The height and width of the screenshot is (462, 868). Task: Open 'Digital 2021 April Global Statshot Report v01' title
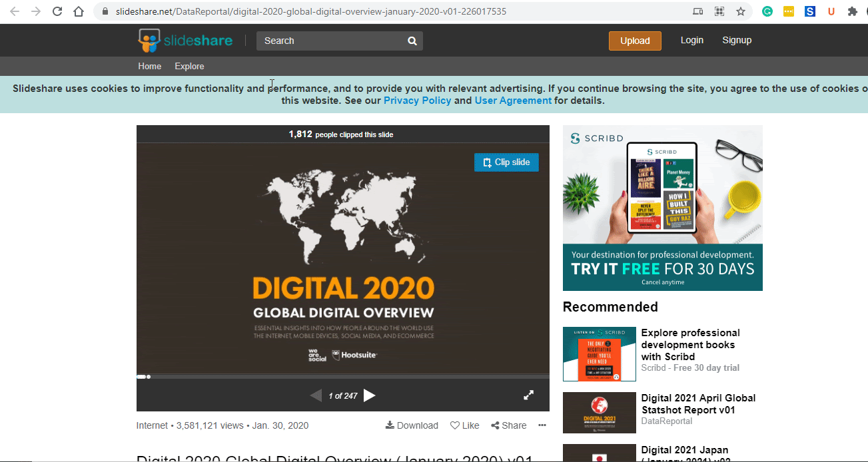tap(698, 404)
